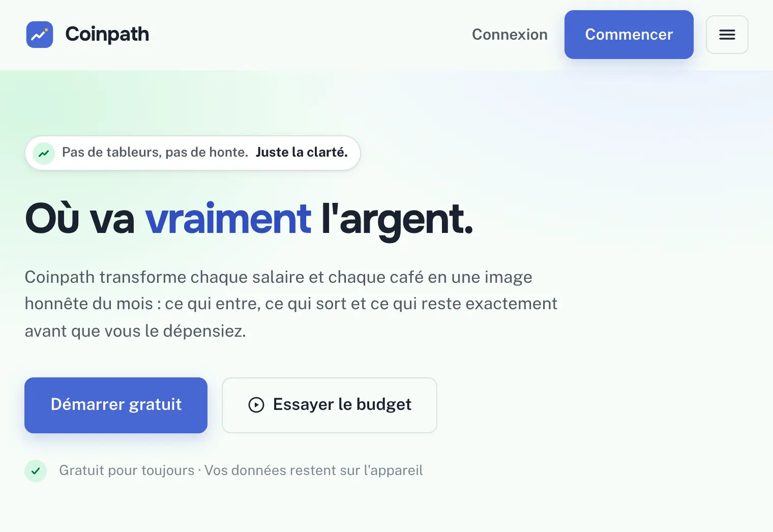Click the blue word "vraiment" in the headline
Viewport: 773px width, 532px height.
[x=228, y=219]
